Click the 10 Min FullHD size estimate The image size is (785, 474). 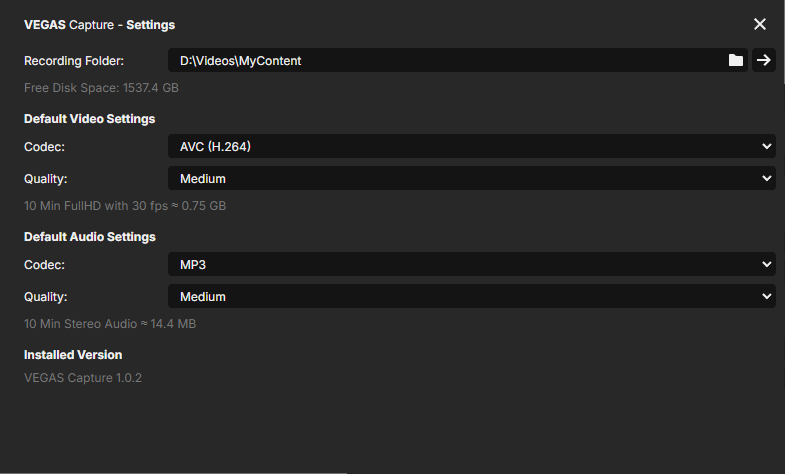click(125, 206)
